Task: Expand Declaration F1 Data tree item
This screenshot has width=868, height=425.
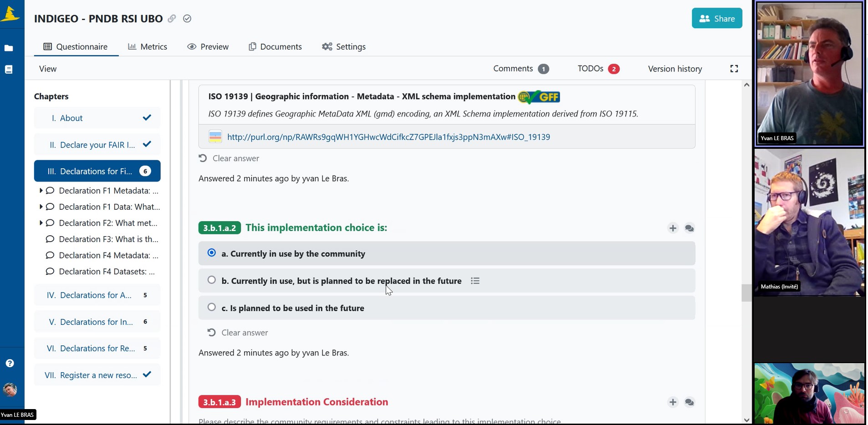Action: [x=41, y=207]
